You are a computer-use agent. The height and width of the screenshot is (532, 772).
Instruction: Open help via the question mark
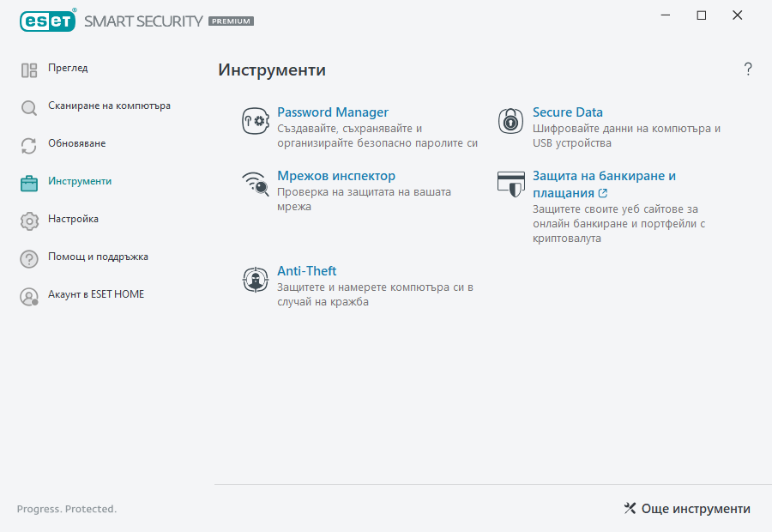click(x=747, y=69)
